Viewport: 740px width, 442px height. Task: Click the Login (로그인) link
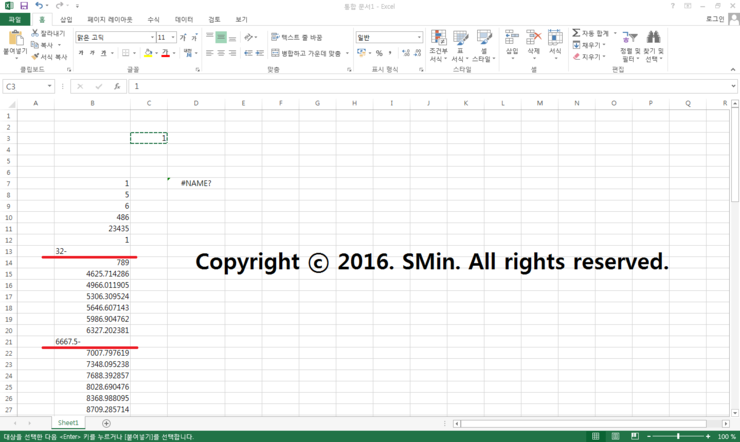[x=715, y=19]
